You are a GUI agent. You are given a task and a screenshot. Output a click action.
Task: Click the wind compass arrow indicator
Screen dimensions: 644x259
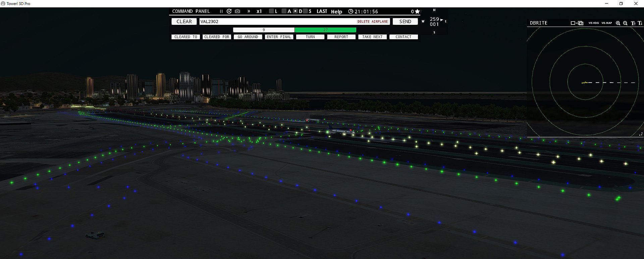tap(442, 20)
